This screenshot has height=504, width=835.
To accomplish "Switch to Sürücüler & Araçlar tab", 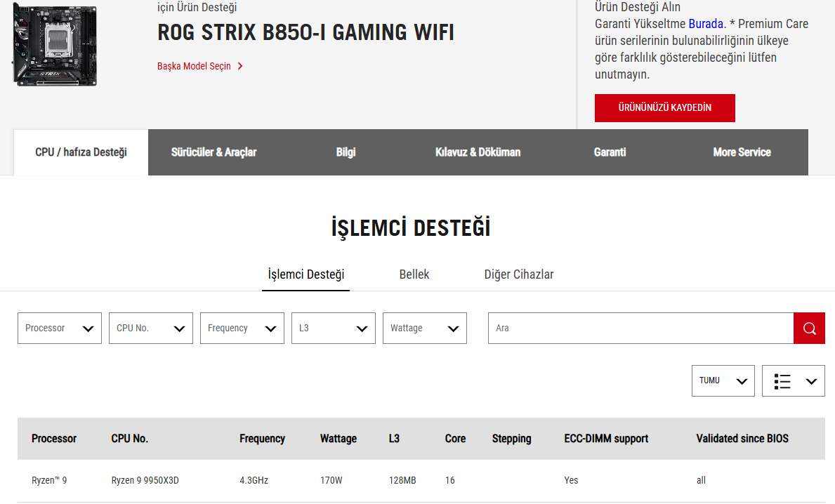I will point(213,152).
